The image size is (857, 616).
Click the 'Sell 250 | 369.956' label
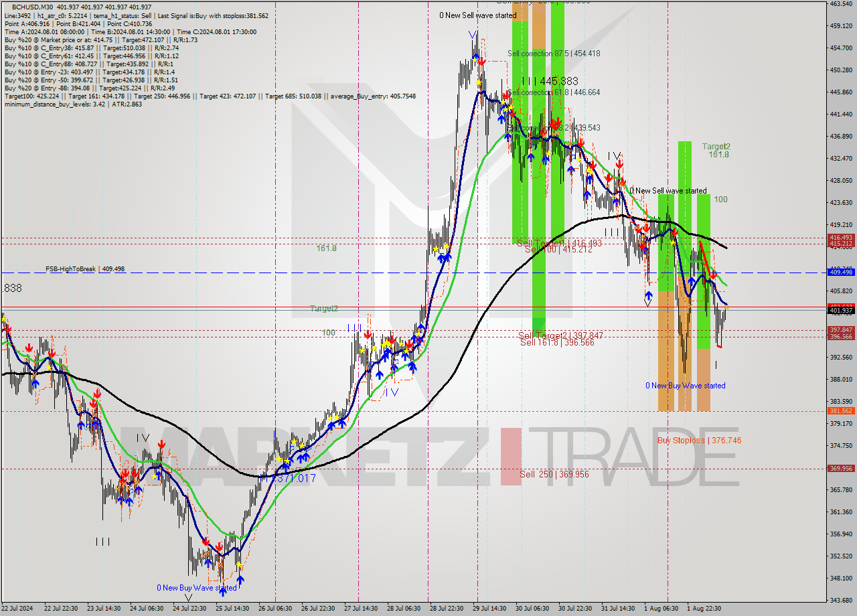click(554, 474)
